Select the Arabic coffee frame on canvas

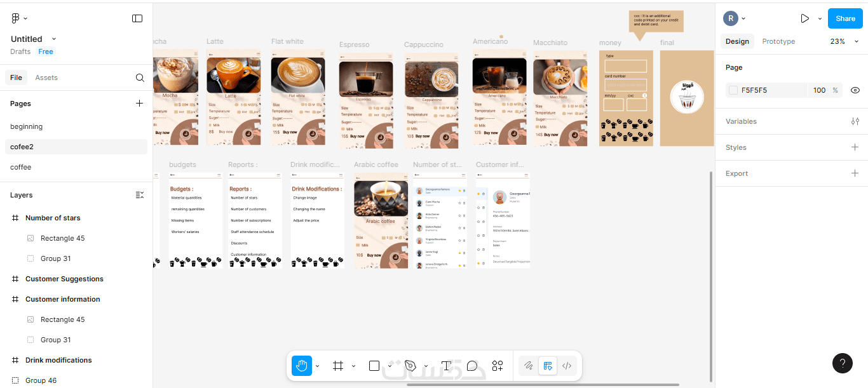coord(381,220)
